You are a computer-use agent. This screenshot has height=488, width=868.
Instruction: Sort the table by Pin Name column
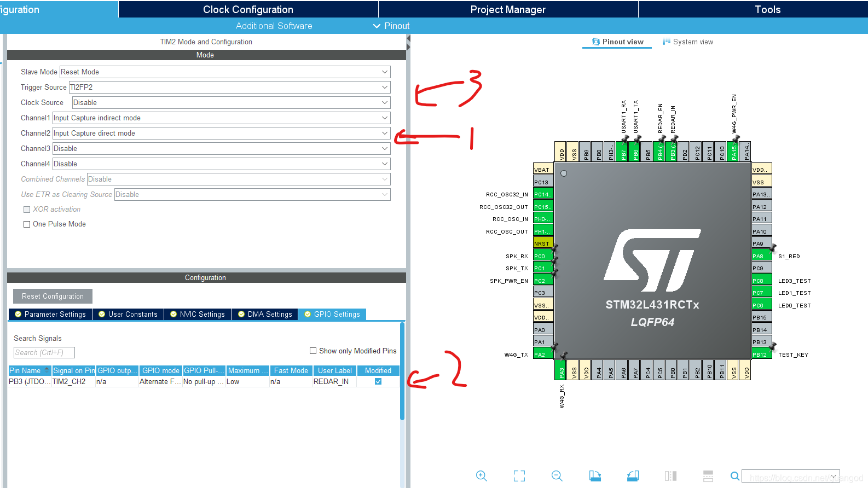tap(30, 371)
